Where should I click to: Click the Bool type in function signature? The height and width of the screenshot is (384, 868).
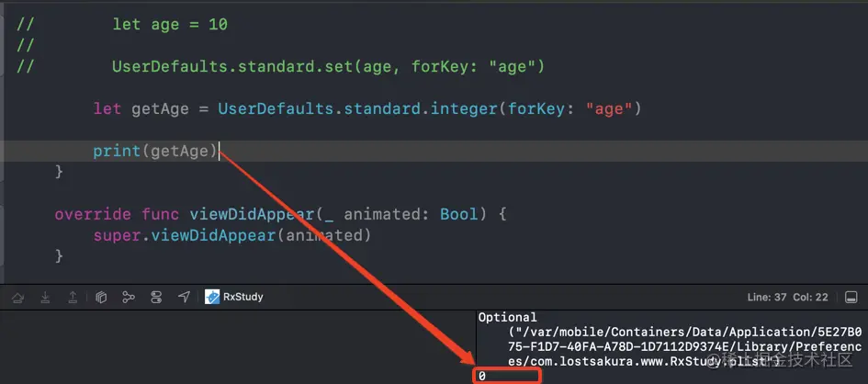click(459, 215)
